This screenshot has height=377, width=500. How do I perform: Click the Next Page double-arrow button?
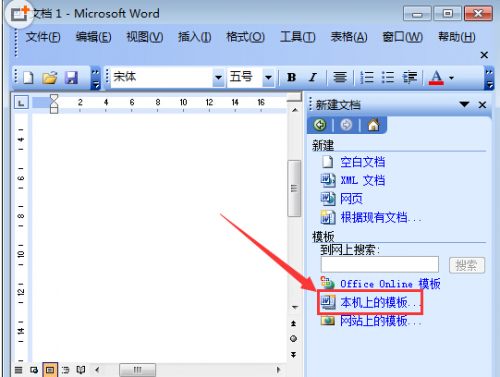pos(294,355)
